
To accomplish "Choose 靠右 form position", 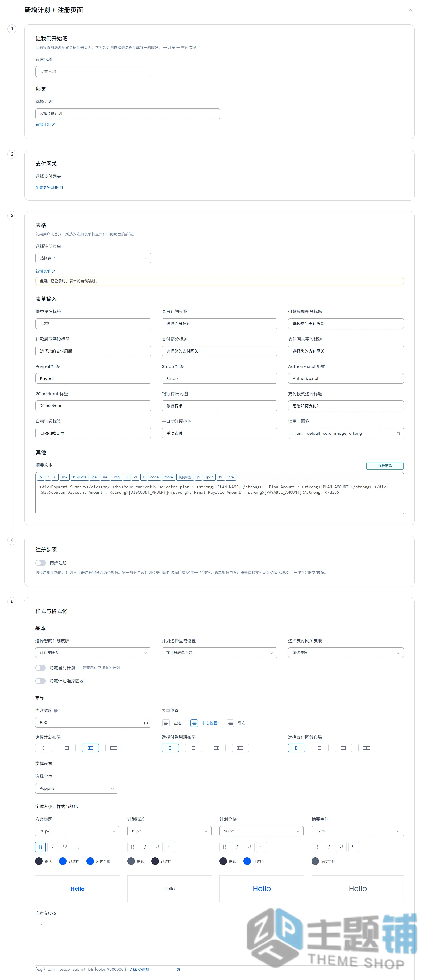I will (x=236, y=723).
